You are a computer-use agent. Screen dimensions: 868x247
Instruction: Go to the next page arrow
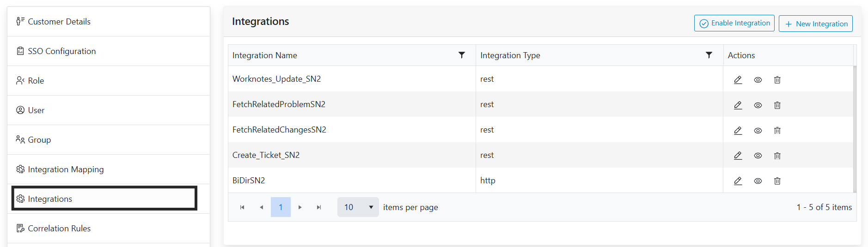pos(300,207)
